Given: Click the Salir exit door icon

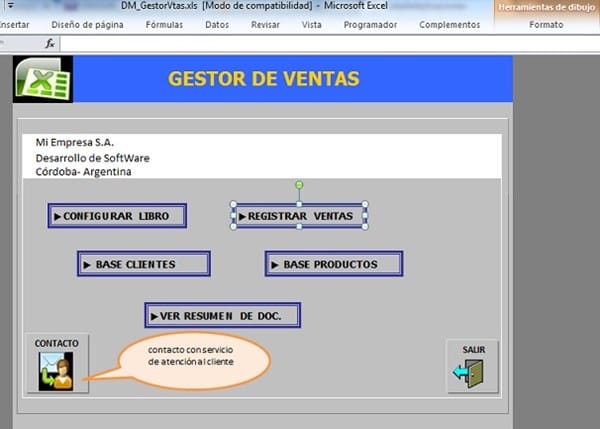Looking at the screenshot, I should point(469,374).
